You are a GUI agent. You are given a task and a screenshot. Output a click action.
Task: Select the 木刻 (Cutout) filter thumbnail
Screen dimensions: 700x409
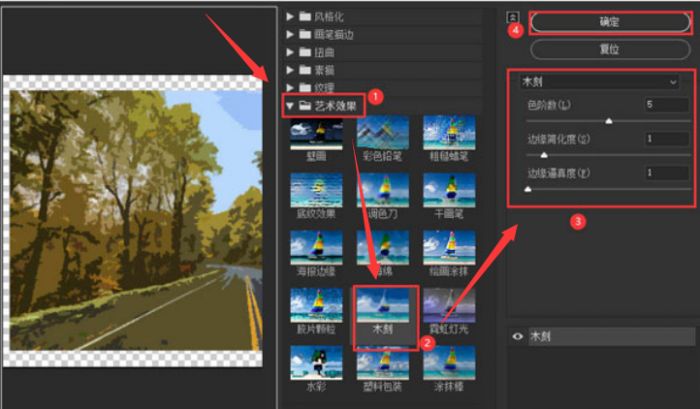point(384,310)
